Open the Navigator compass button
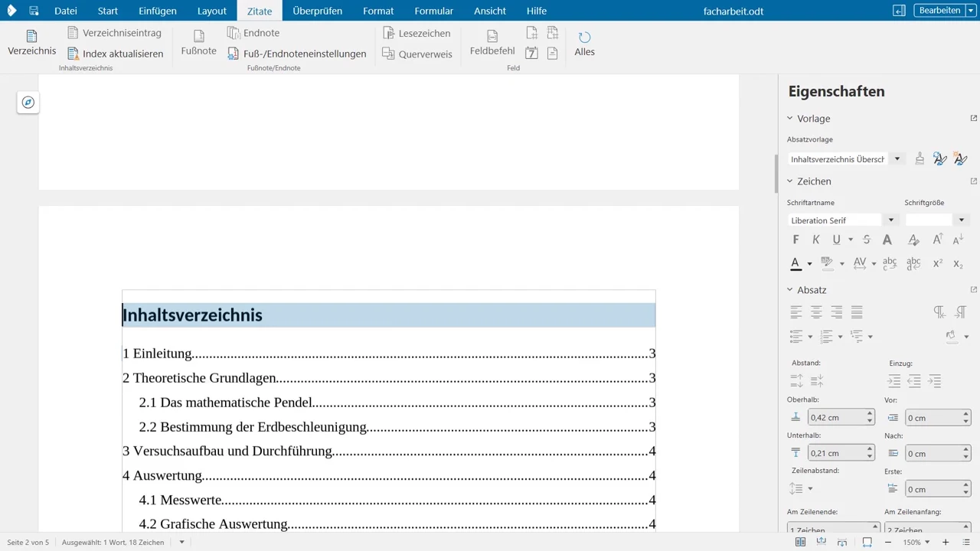 point(28,103)
